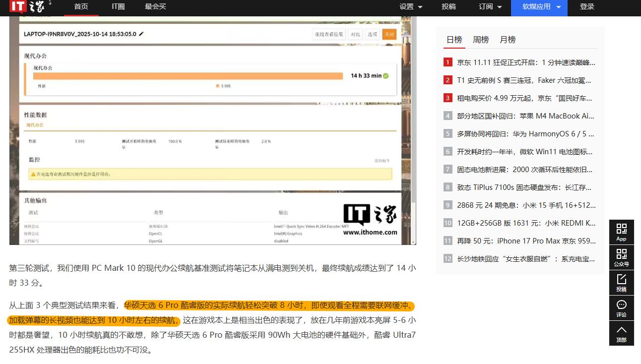Click the PC Mark 10 battery test screenshot
The height and width of the screenshot is (364, 641).
[213, 130]
